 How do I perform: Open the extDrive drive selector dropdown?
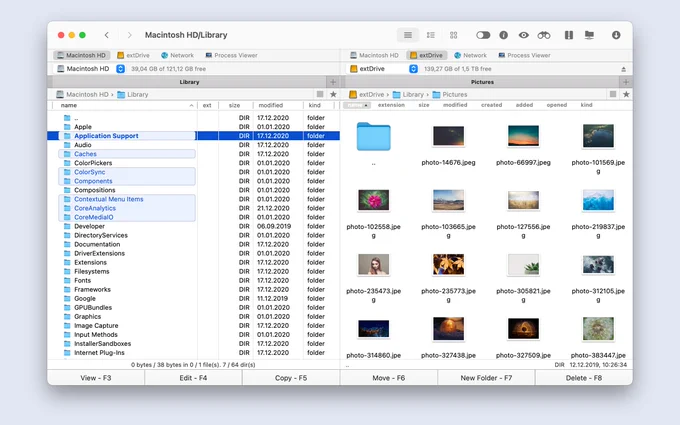coord(413,69)
